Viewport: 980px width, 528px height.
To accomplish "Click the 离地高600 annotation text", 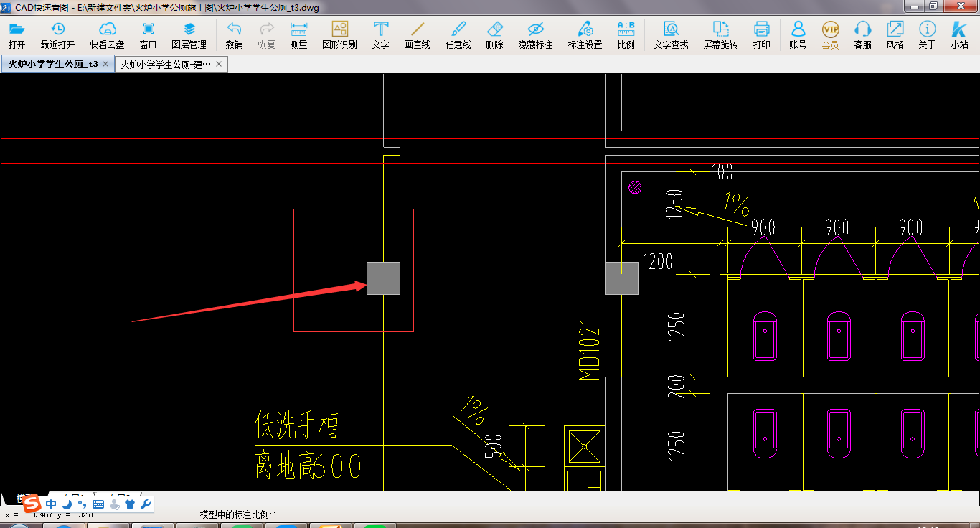I will pyautogui.click(x=308, y=465).
